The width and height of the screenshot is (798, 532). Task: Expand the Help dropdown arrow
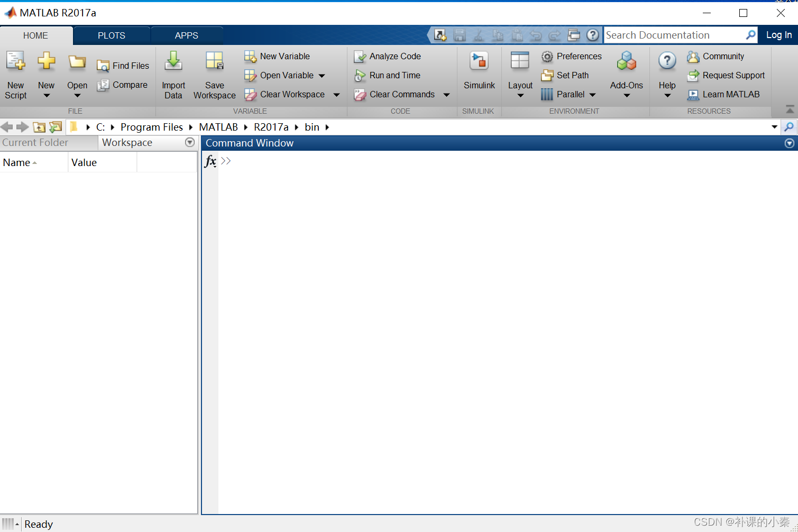click(x=667, y=96)
